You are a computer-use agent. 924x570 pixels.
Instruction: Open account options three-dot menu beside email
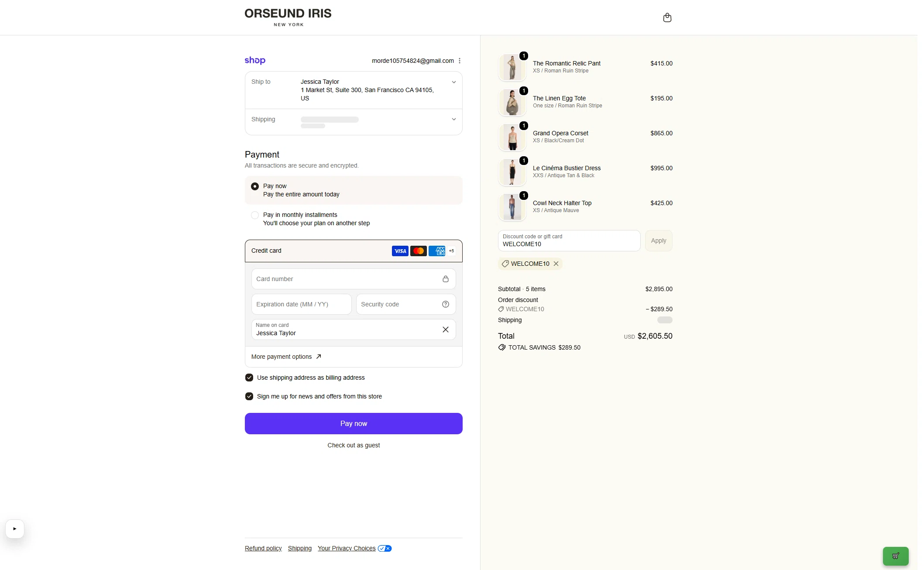point(459,61)
